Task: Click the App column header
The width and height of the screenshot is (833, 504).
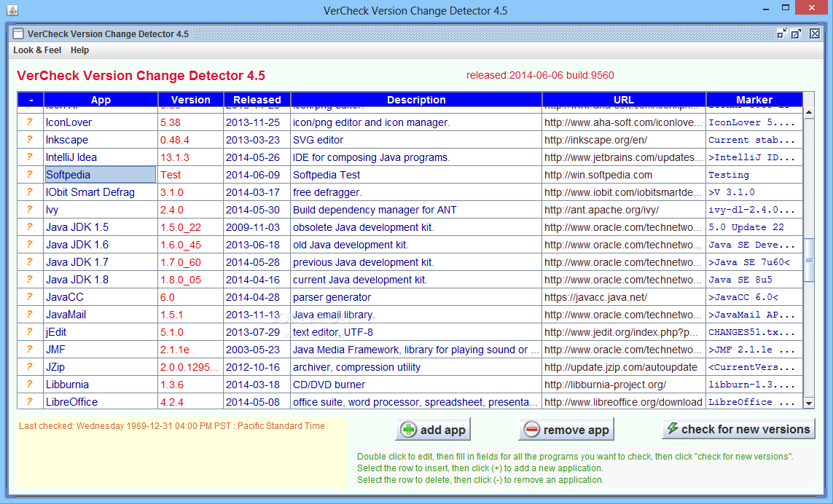Action: pyautogui.click(x=101, y=99)
